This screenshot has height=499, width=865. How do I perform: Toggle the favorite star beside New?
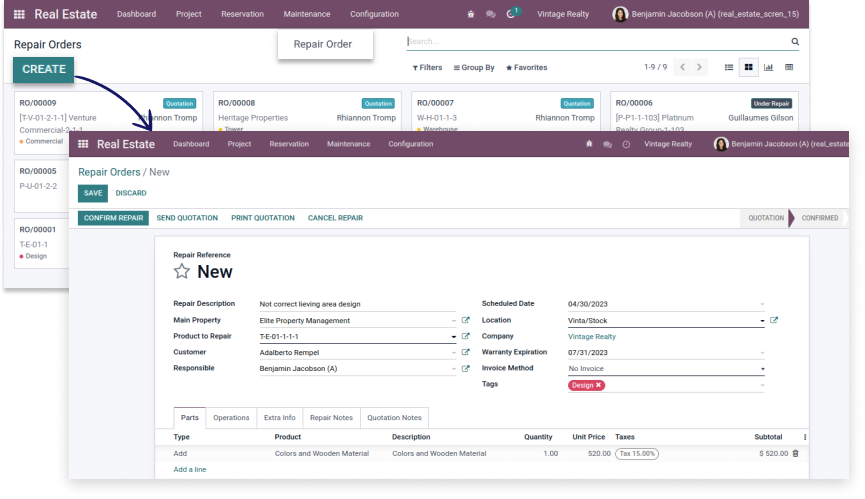point(181,272)
